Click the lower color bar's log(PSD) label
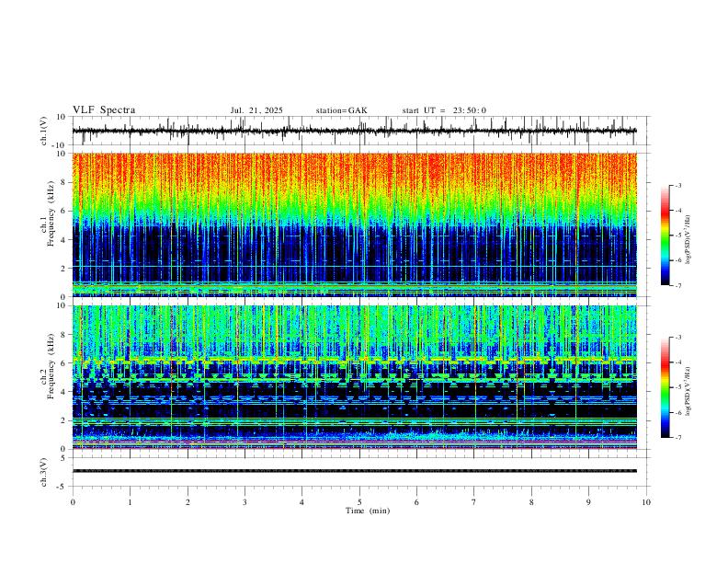Screen dimensions: 728x563 [x=688, y=392]
